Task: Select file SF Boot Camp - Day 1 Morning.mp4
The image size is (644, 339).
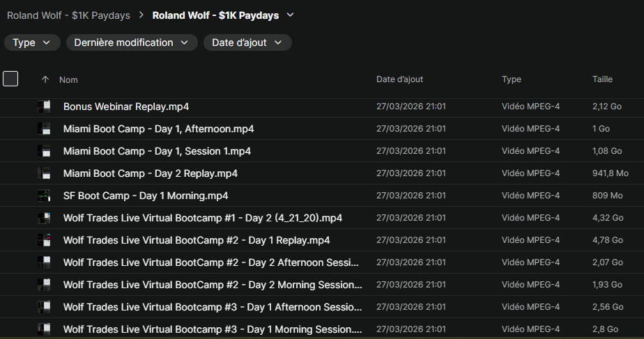Action: click(x=146, y=196)
